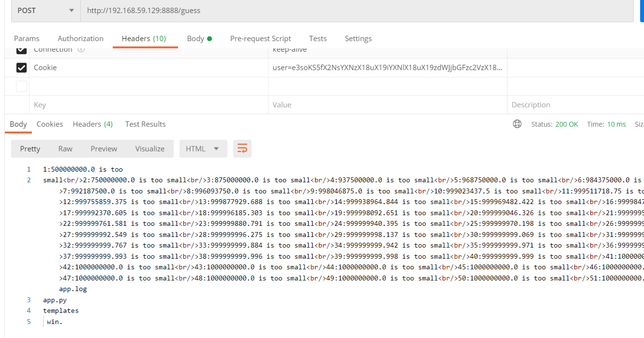The height and width of the screenshot is (338, 644).
Task: Select the Preview response view
Action: point(104,148)
